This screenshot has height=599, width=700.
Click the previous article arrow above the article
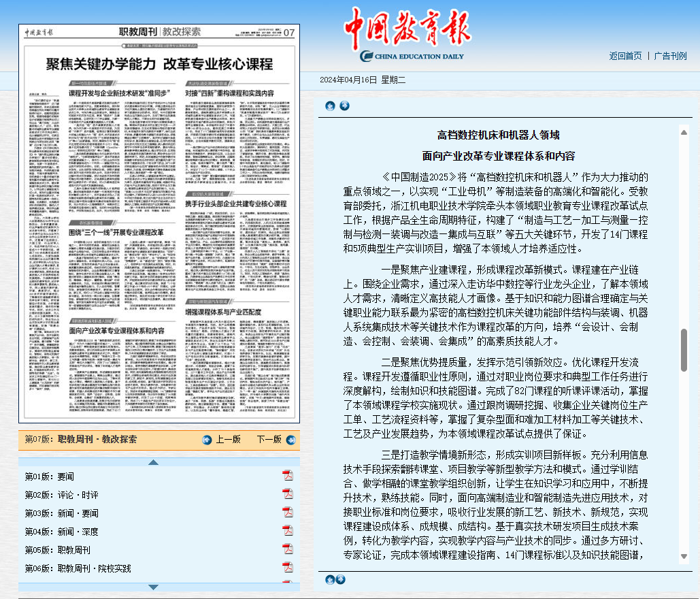point(330,106)
